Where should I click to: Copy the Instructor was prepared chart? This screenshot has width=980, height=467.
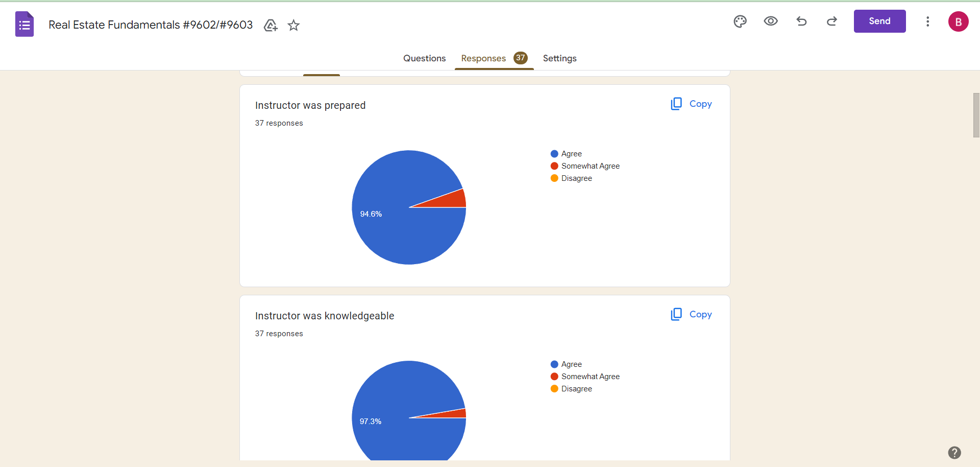point(691,104)
